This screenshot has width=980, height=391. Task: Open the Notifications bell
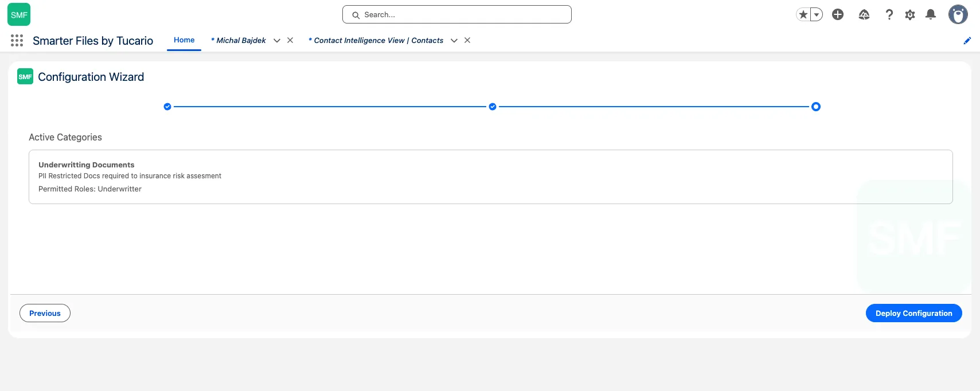(931, 14)
